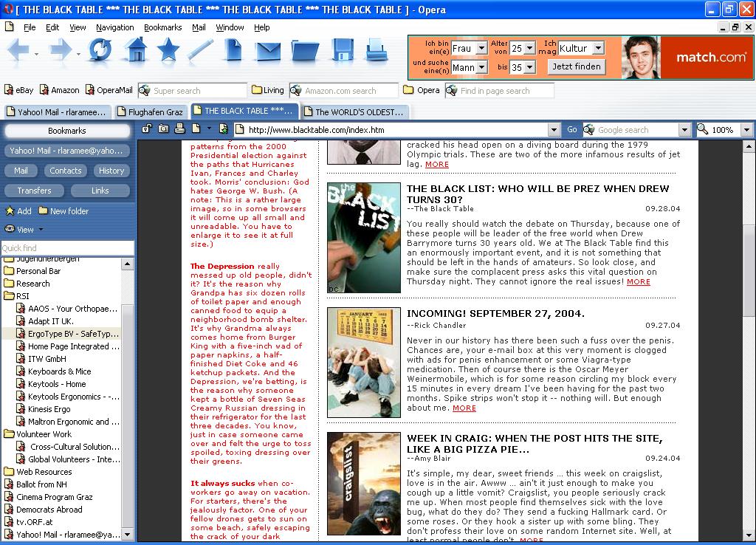Go to the Home page icon
Viewport: 756px width, 545px height.
[x=136, y=49]
